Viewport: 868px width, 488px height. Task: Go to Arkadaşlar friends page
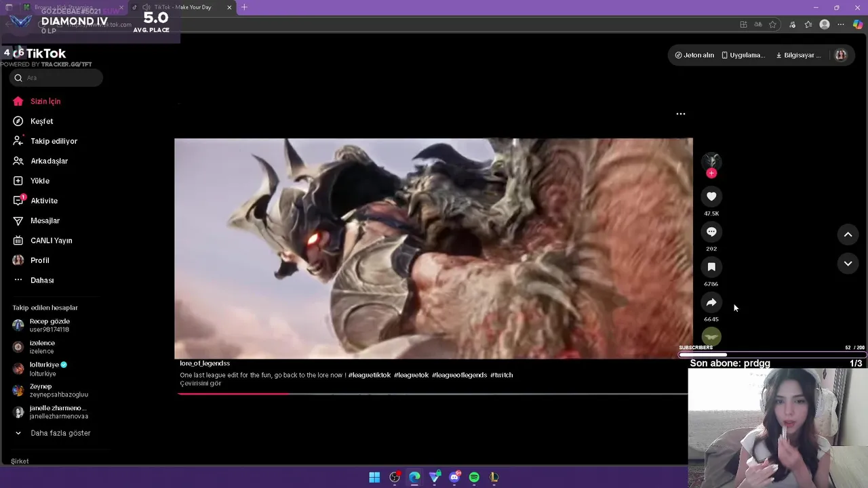(x=40, y=161)
